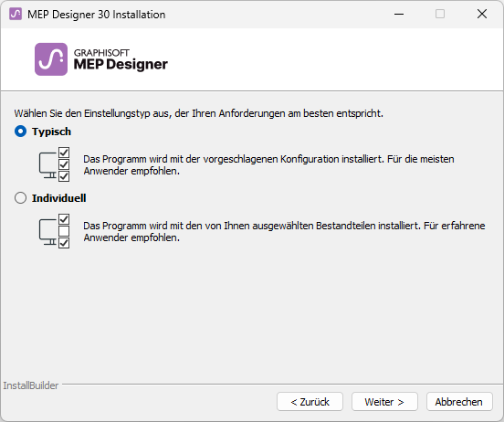
Task: Click the 'Wählen Sie den Einstellungstyp' instruction text
Action: (199, 113)
